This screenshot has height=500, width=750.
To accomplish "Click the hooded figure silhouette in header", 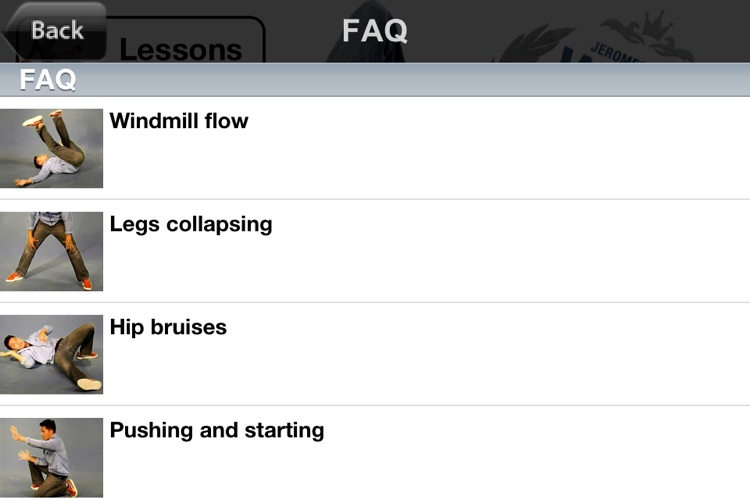I will (x=366, y=31).
